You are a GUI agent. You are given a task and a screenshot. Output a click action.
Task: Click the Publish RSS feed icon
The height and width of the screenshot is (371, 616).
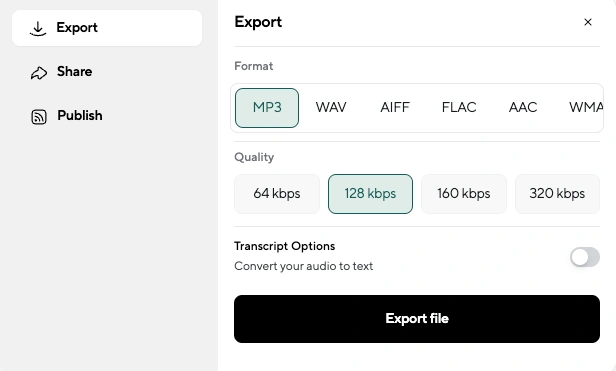39,117
